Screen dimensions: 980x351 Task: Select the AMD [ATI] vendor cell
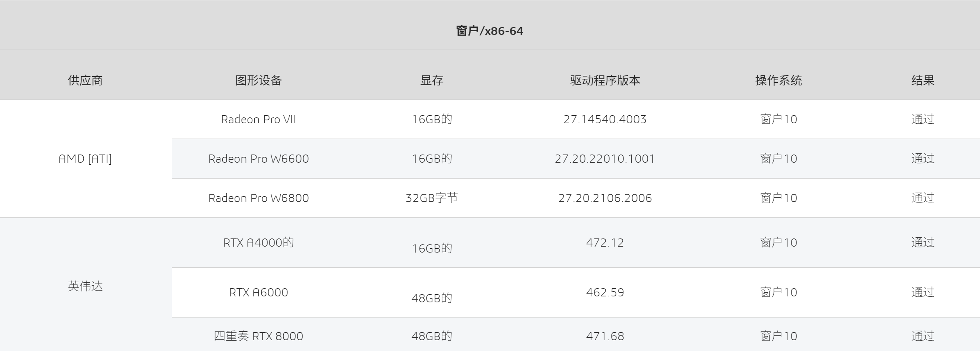pyautogui.click(x=85, y=159)
